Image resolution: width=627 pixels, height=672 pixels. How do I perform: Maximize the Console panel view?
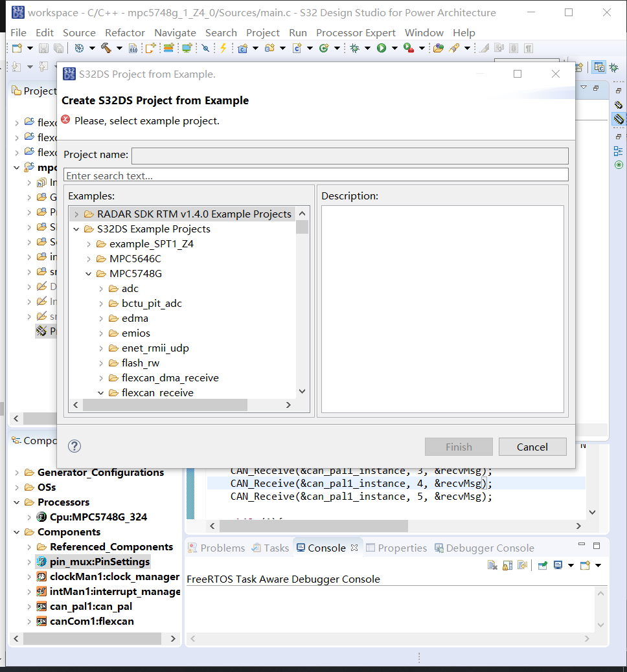point(597,546)
